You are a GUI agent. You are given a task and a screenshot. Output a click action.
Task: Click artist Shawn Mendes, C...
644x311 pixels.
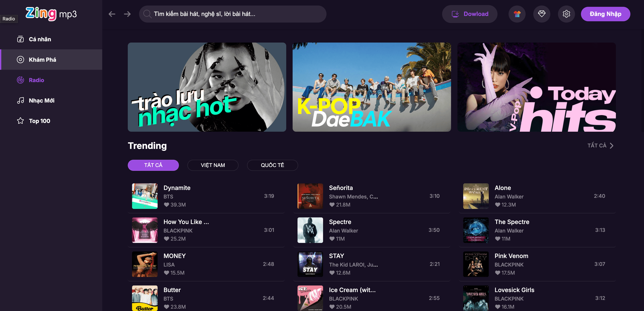click(x=353, y=197)
